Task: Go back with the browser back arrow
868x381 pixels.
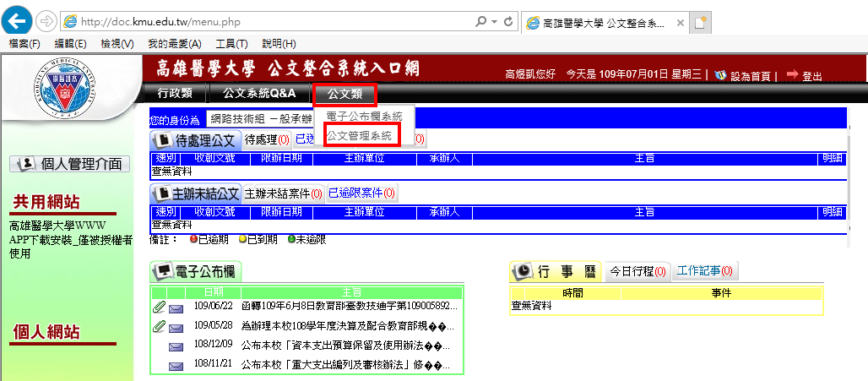Action: point(17,22)
